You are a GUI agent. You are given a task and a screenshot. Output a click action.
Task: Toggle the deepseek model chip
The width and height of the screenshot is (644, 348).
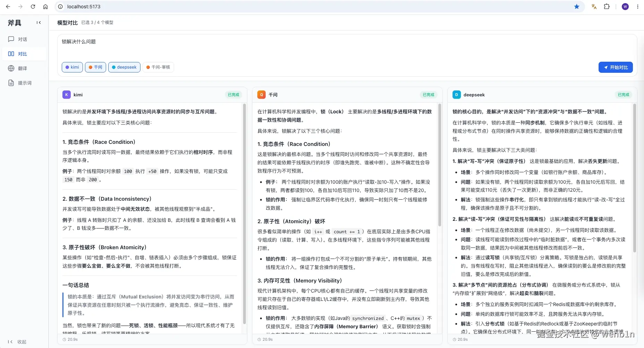tap(124, 67)
